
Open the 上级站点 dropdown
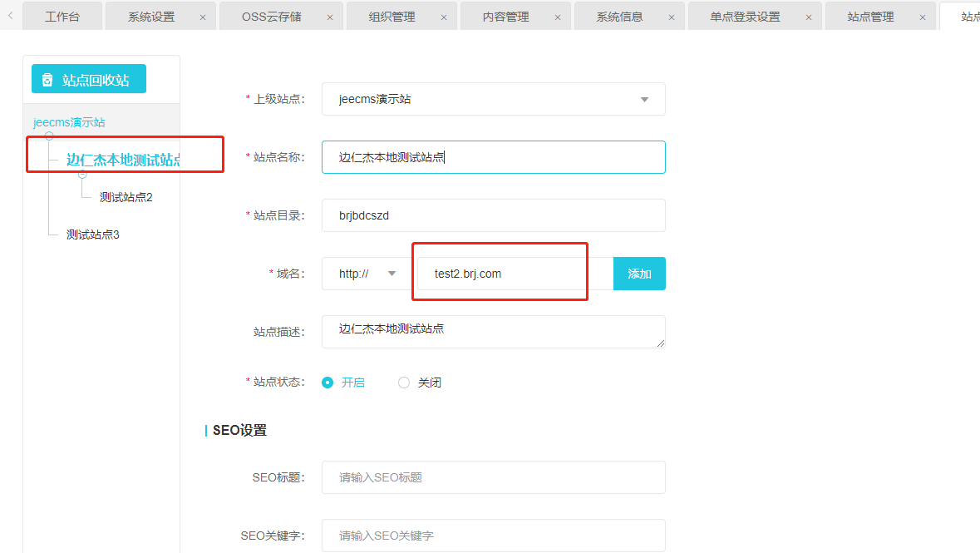click(x=493, y=99)
